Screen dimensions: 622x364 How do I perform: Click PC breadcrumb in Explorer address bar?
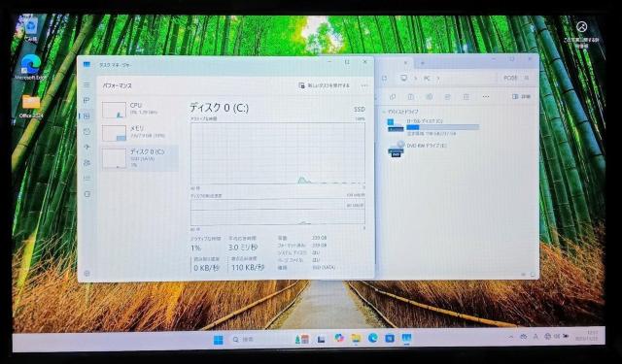point(427,79)
